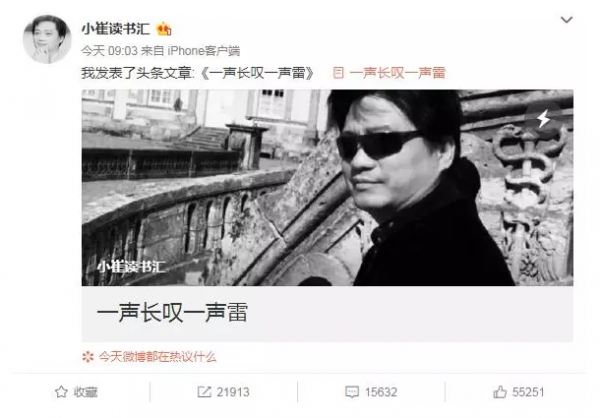
Task: Click the large 一声长叹一声雷 card title
Action: 172,313
